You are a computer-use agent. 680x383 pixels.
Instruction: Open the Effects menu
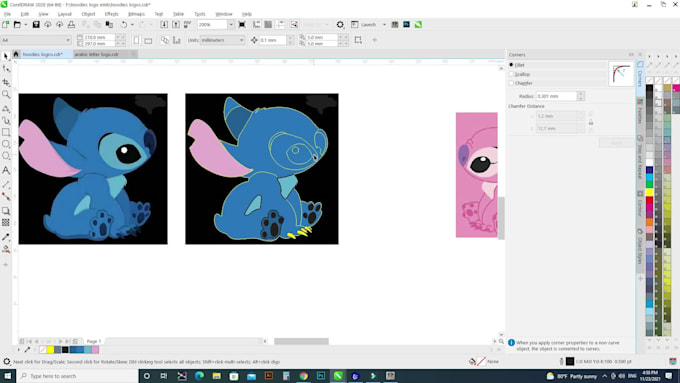click(x=111, y=14)
